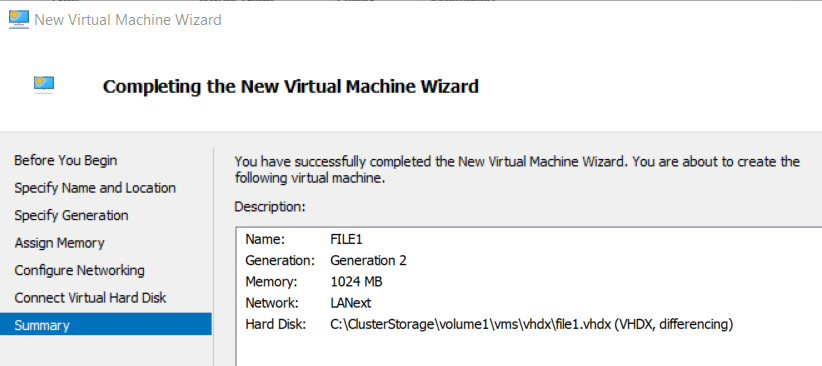This screenshot has height=366, width=822.
Task: Click the wizard icon in the title bar
Action: (19, 20)
